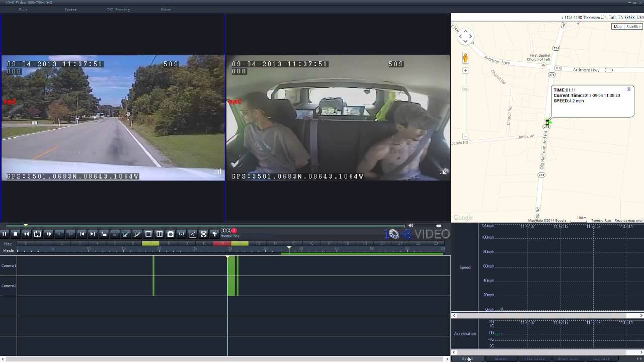This screenshot has width=644, height=362.
Task: Click timeline horizontal scrollbar right arrow
Action: pos(447,359)
